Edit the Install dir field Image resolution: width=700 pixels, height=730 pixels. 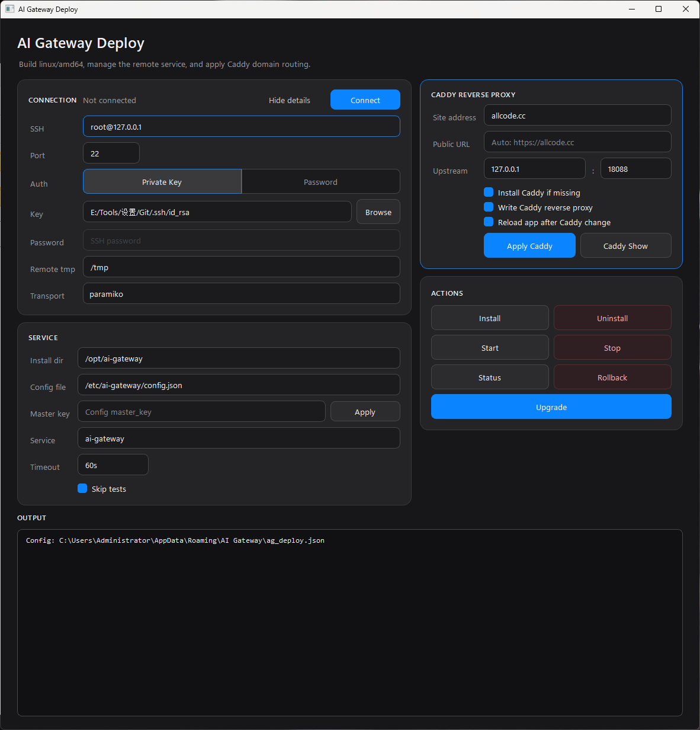tap(239, 358)
